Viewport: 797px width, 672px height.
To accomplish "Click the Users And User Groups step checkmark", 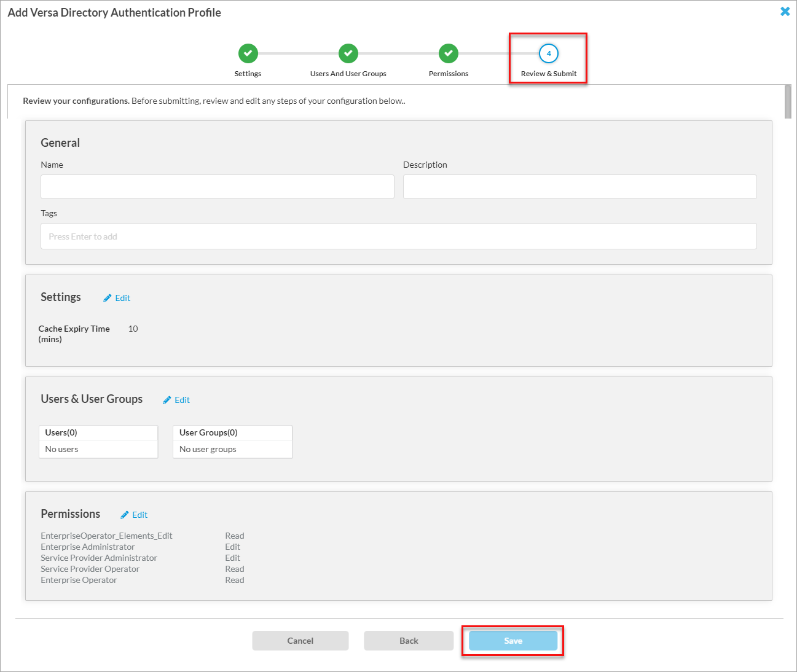I will [x=348, y=53].
